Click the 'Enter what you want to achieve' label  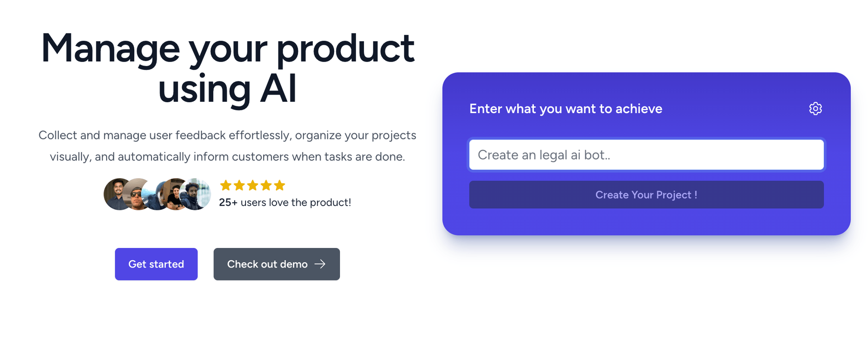pos(566,109)
